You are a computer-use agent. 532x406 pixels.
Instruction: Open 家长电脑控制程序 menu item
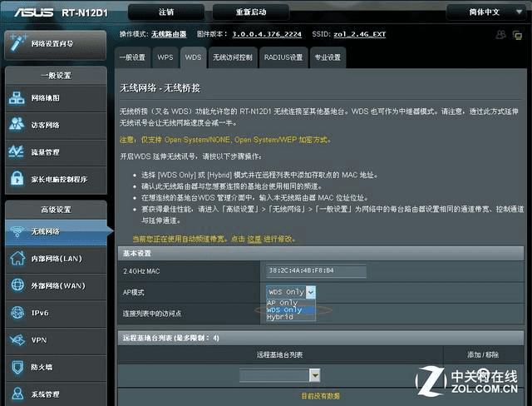click(56, 180)
